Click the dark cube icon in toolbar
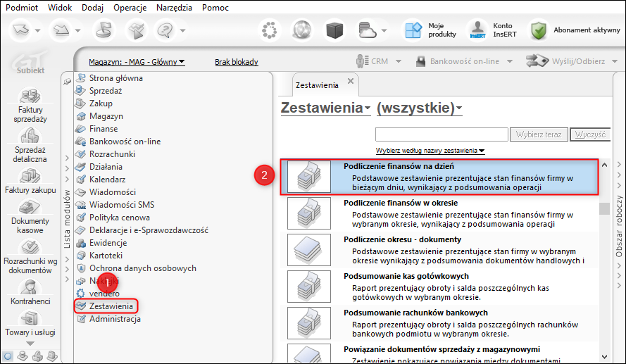626x364 pixels. click(x=334, y=30)
